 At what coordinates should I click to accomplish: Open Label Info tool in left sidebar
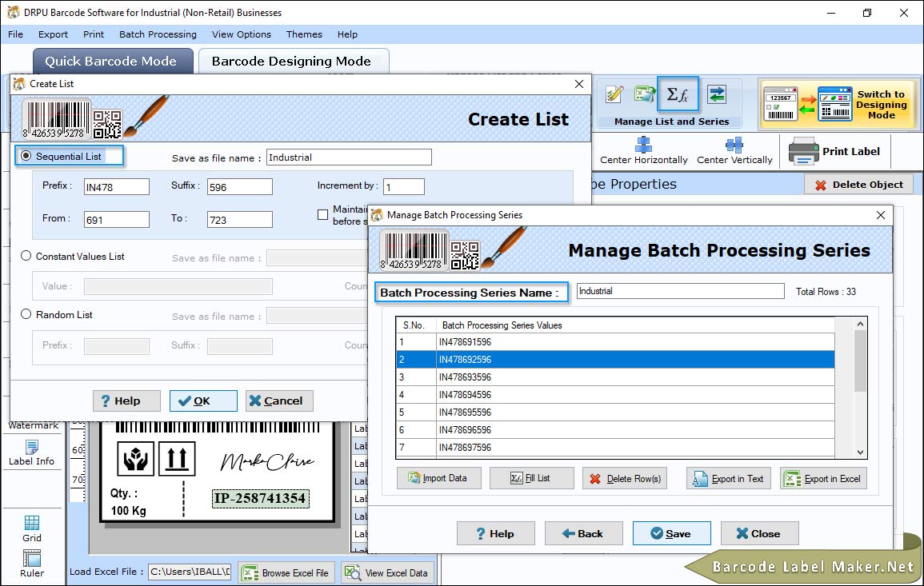[31, 453]
